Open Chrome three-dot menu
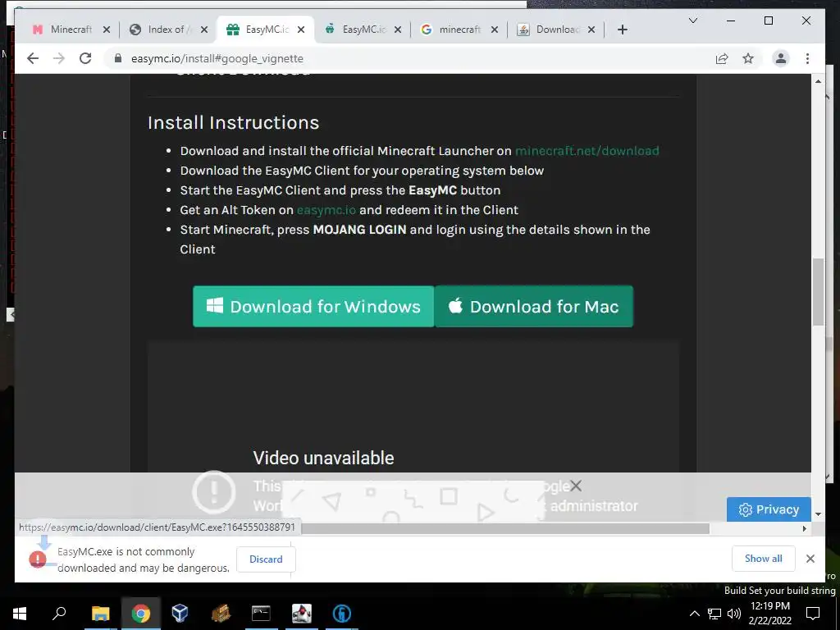 tap(807, 58)
